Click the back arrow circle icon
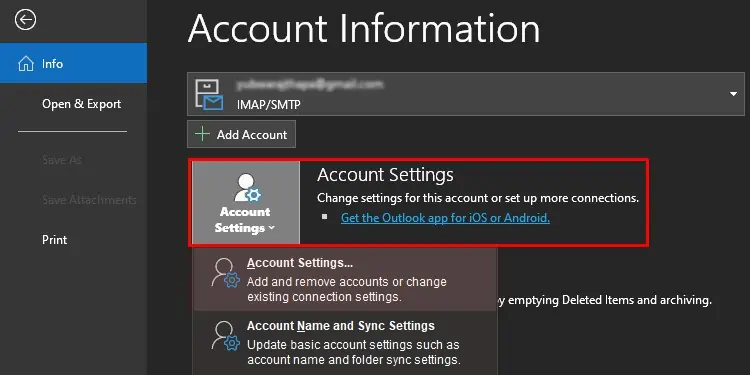 point(25,20)
